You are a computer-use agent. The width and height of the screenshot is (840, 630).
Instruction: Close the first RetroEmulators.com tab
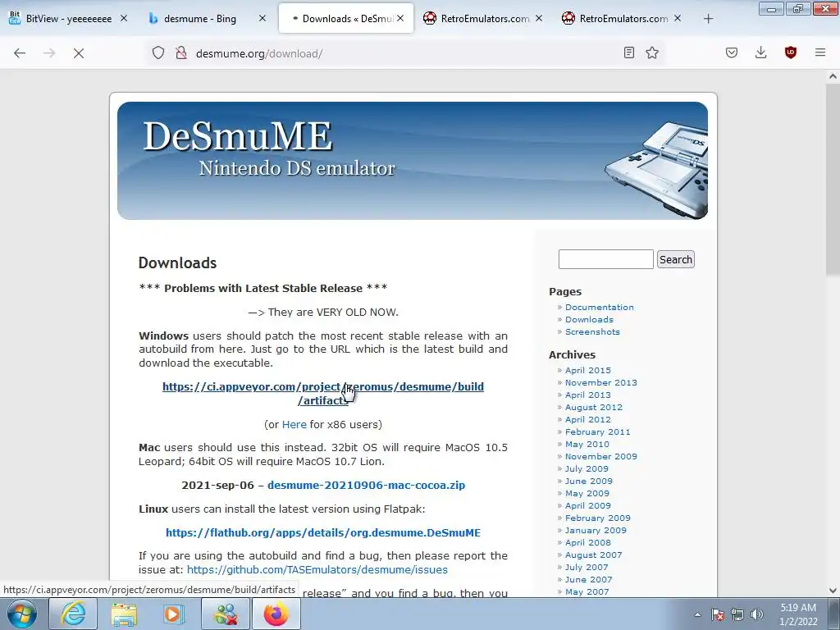(539, 18)
